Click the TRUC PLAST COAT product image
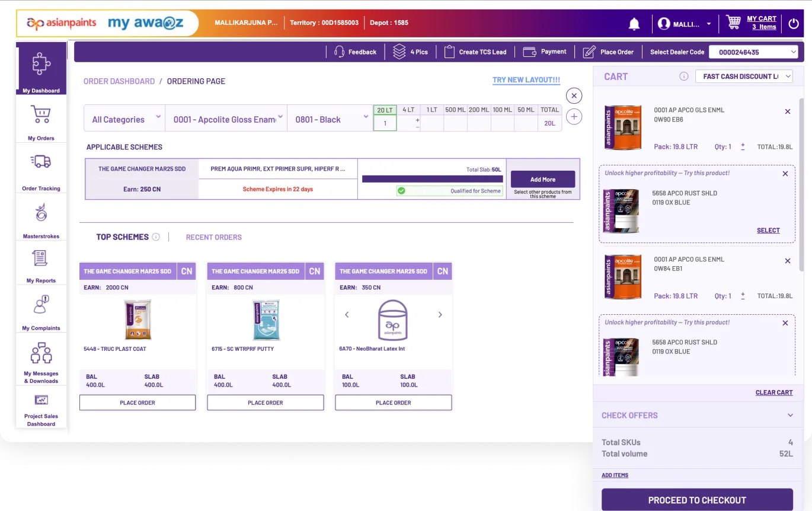 point(138,320)
